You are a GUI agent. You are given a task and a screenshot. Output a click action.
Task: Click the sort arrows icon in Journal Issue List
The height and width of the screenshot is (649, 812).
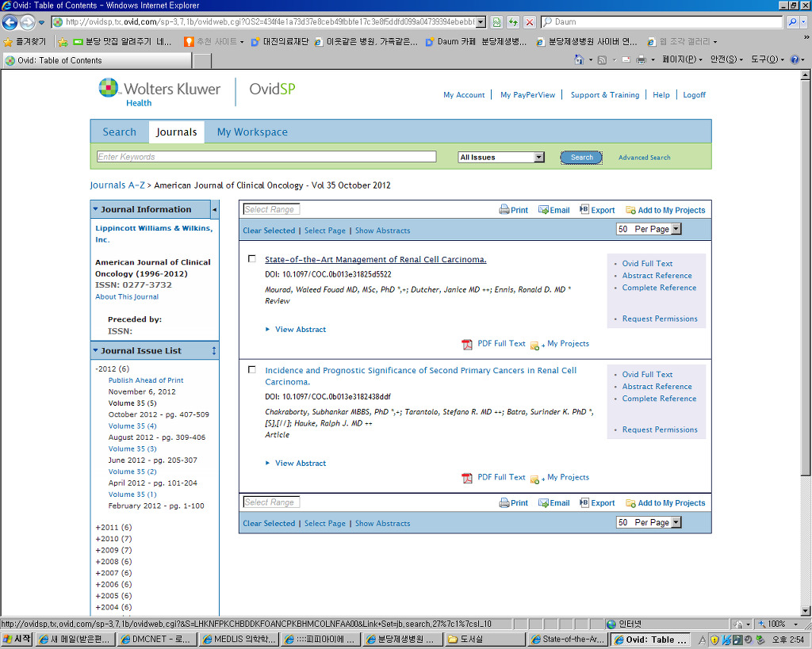214,351
